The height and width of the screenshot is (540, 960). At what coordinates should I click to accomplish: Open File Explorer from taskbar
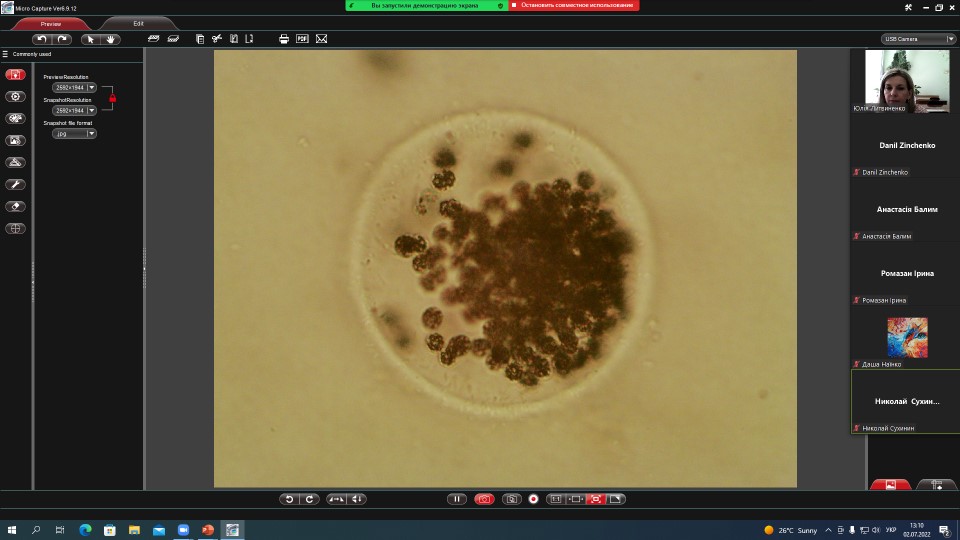(134, 530)
